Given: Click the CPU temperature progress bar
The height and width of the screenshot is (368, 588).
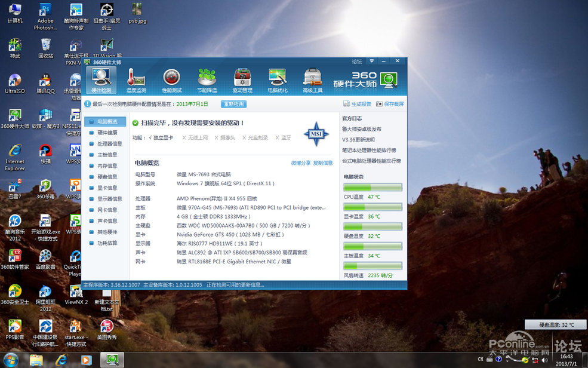Looking at the screenshot, I should 372,187.
